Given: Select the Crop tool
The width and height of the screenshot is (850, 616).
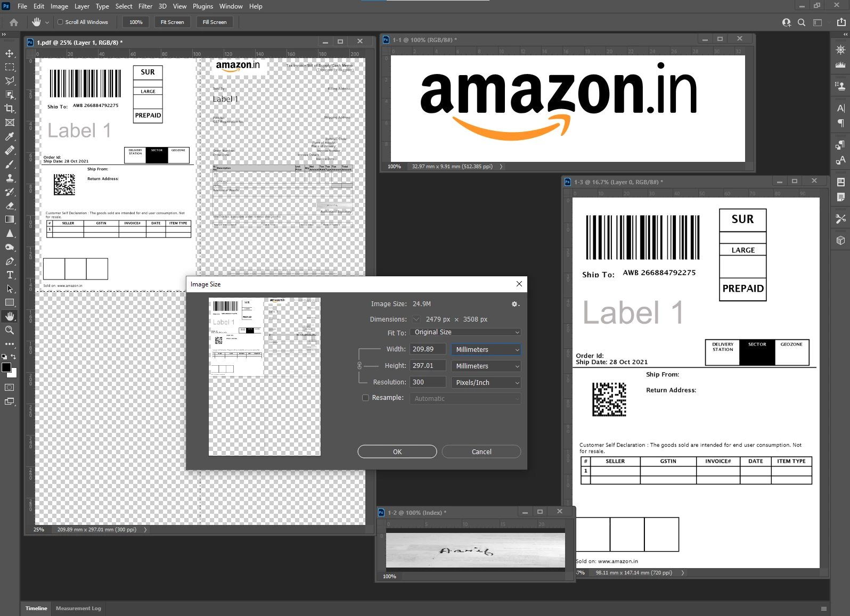Looking at the screenshot, I should pos(10,109).
